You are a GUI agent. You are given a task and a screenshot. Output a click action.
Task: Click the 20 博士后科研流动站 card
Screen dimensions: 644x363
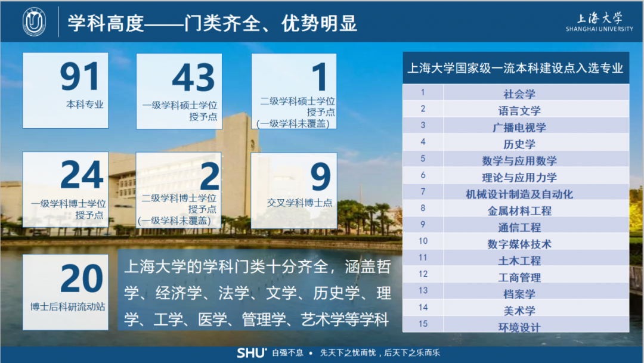coord(66,291)
